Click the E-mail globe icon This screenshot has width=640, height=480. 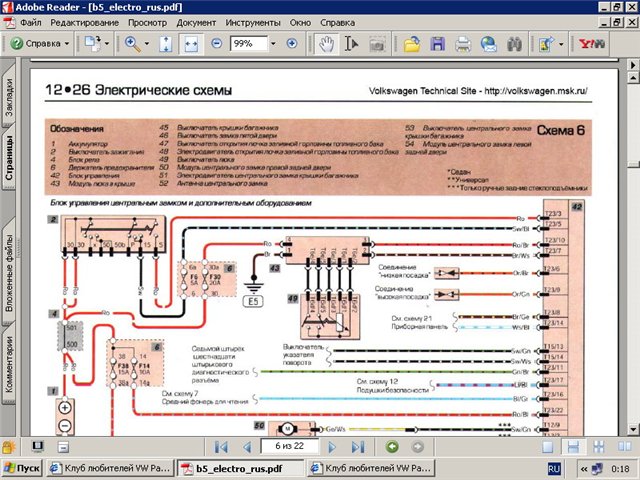tap(489, 44)
